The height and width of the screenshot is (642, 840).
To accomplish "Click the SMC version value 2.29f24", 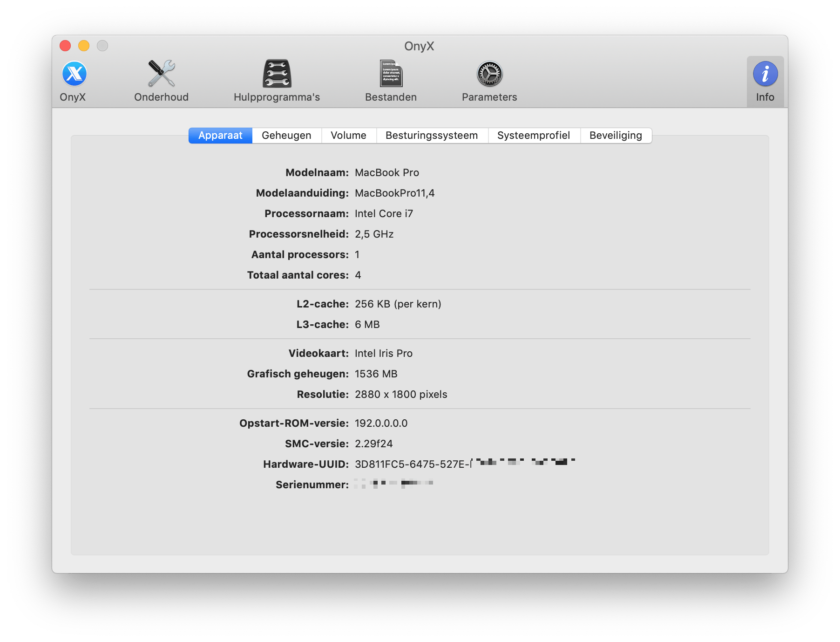I will [x=374, y=444].
